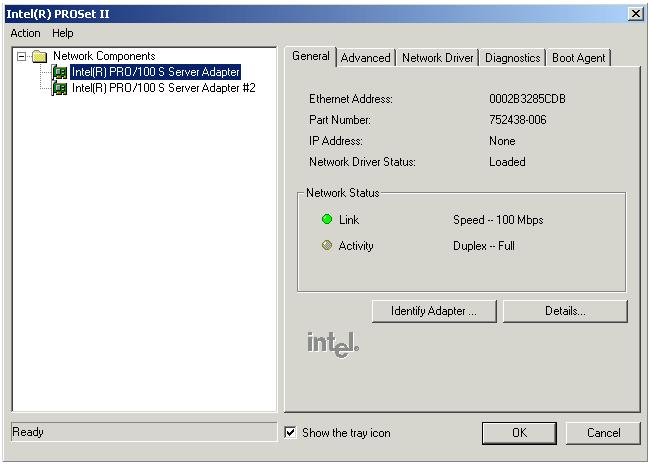Close the PROSet II window

[x=635, y=13]
